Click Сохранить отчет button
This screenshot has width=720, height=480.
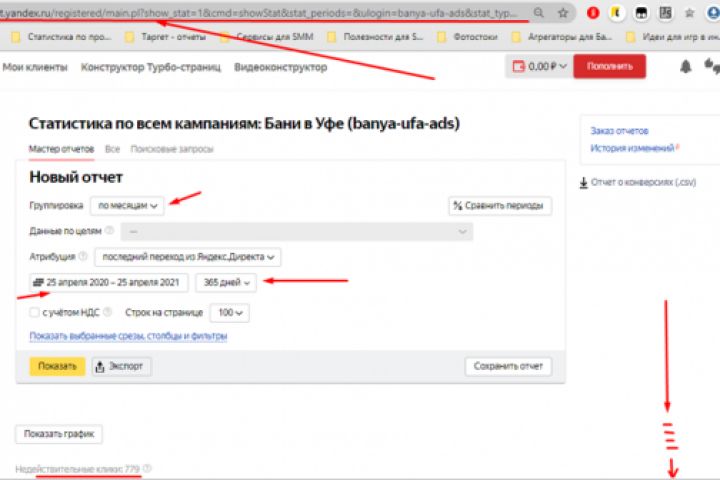click(x=508, y=366)
